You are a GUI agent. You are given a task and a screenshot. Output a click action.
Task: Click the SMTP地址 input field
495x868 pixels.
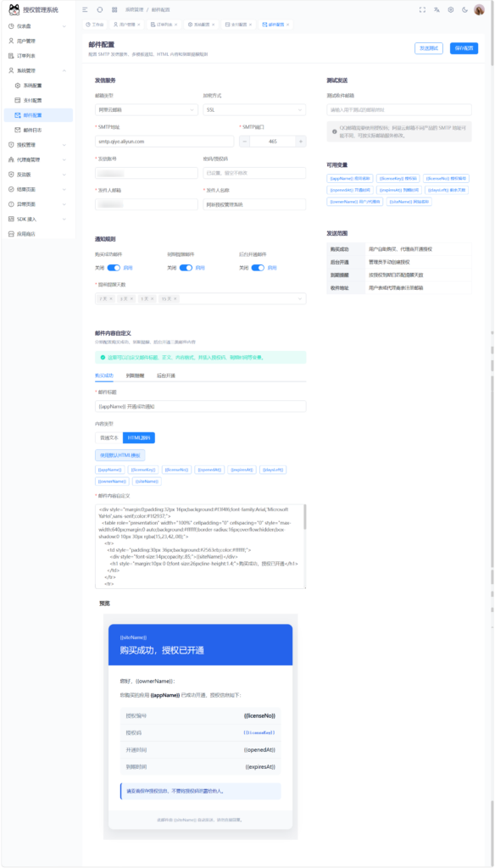click(x=164, y=142)
